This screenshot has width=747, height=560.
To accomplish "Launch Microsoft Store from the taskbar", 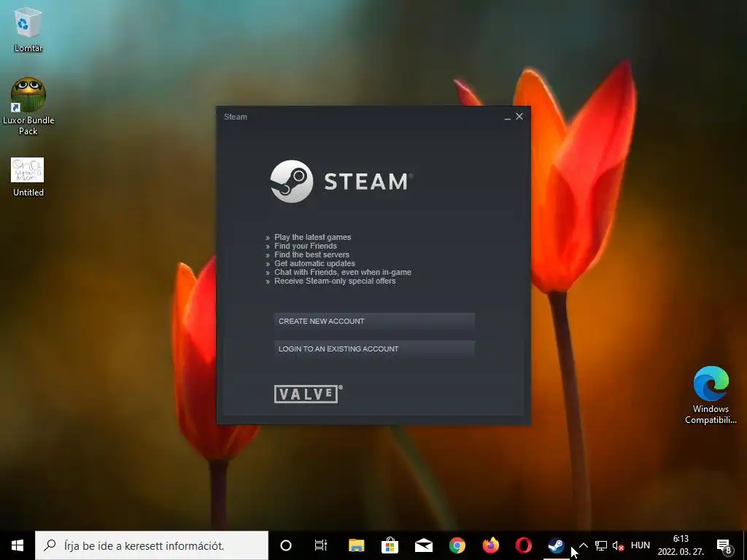I will click(x=390, y=545).
